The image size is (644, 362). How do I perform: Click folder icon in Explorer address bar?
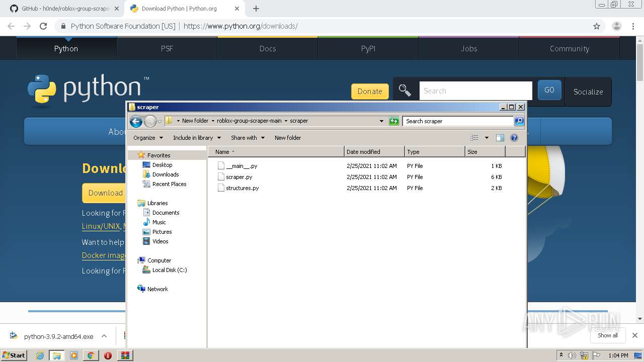click(x=169, y=121)
